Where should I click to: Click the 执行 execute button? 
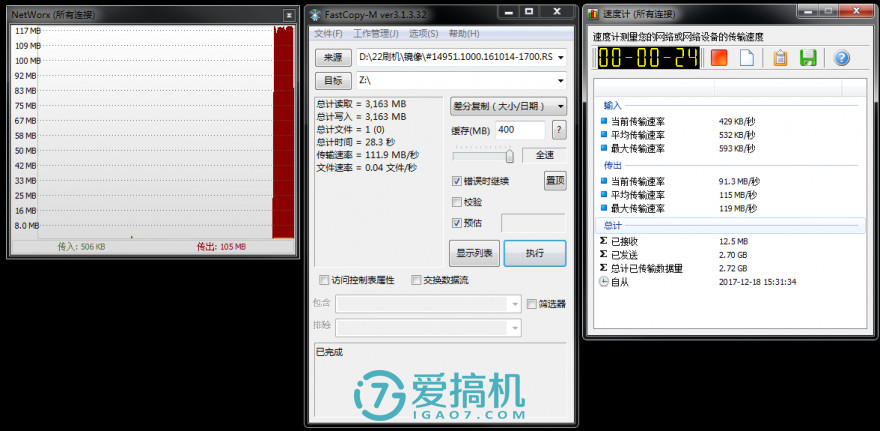(x=535, y=253)
